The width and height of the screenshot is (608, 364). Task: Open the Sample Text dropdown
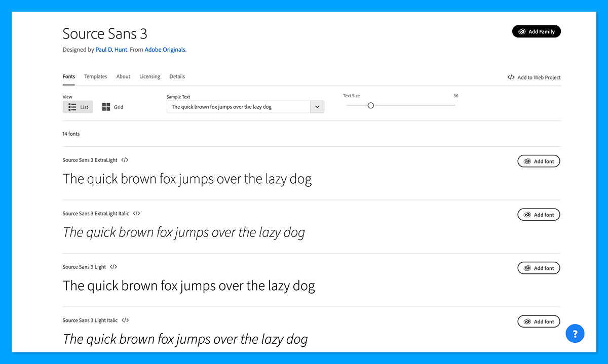pyautogui.click(x=317, y=106)
